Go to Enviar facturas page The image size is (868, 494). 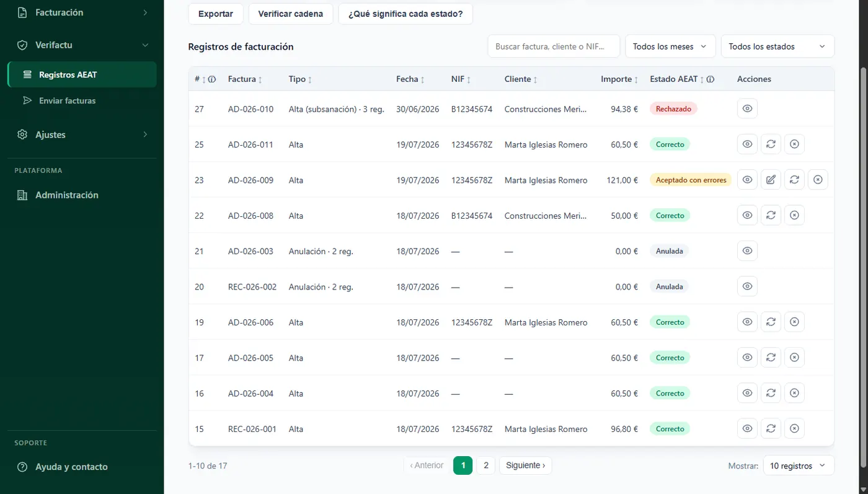pyautogui.click(x=82, y=100)
